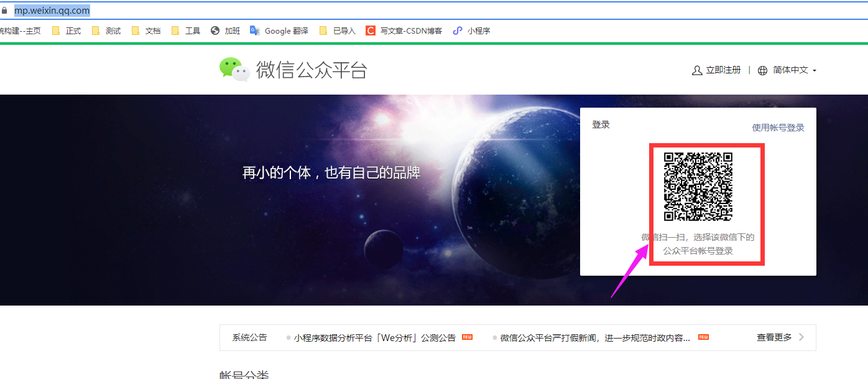Click the 帐号分类 section heading

coord(244,375)
